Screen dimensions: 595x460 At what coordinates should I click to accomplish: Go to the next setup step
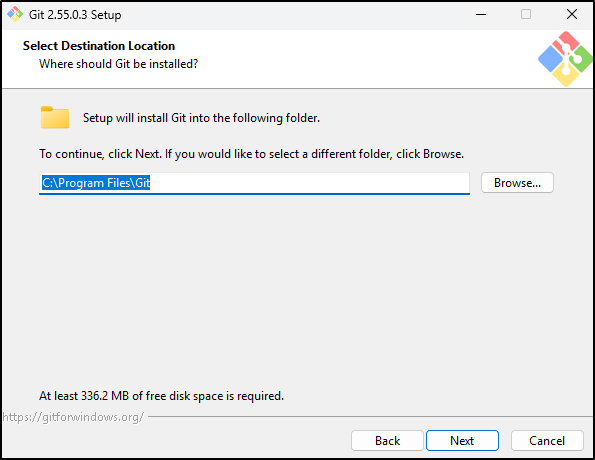[x=462, y=441]
